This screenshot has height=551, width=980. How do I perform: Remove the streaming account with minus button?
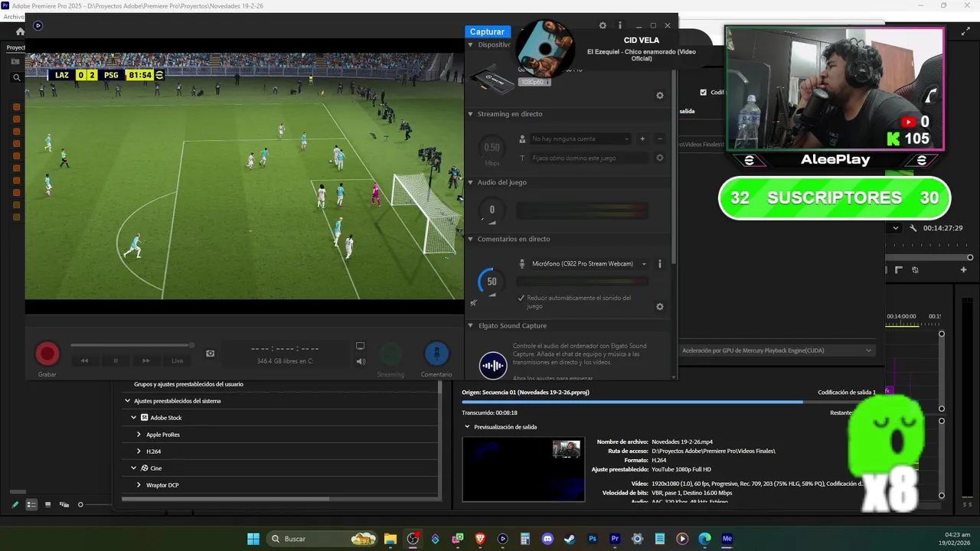[x=660, y=139]
